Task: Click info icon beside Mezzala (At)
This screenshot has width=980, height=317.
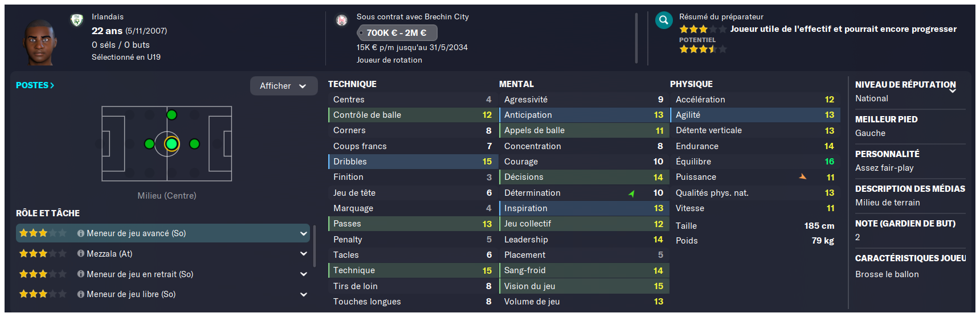Action: point(81,254)
